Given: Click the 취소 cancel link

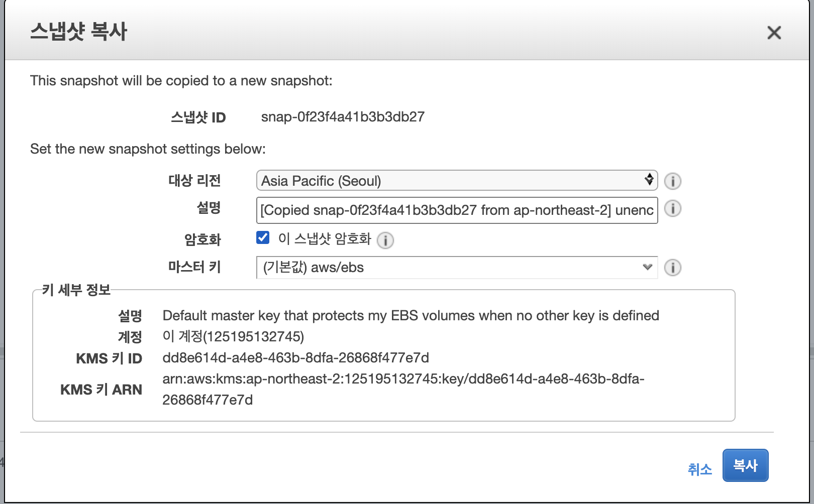Looking at the screenshot, I should [x=699, y=469].
